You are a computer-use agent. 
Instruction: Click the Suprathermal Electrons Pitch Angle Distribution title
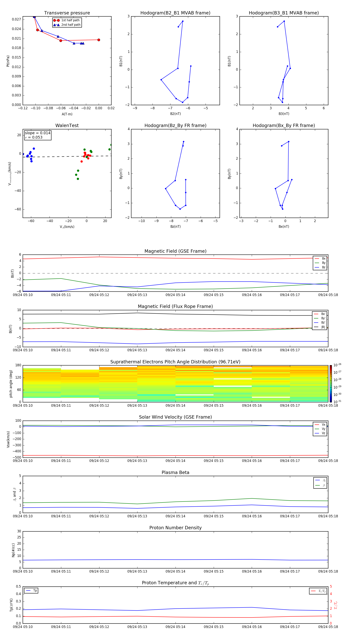[175, 362]
